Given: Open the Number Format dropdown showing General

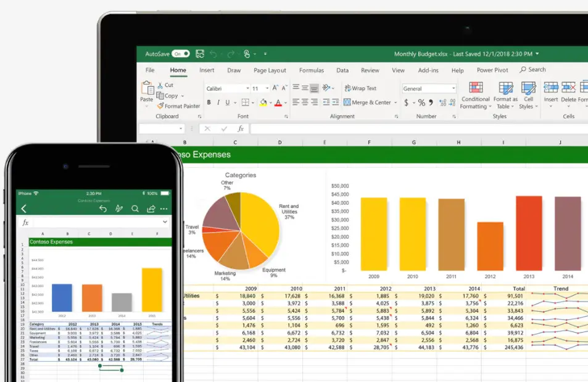Looking at the screenshot, I should click(x=429, y=88).
